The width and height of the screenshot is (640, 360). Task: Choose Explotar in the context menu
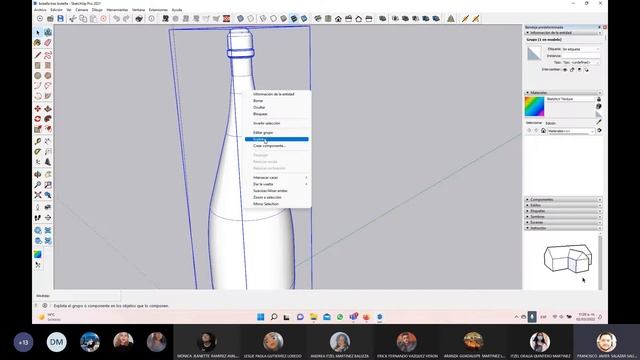[x=277, y=139]
